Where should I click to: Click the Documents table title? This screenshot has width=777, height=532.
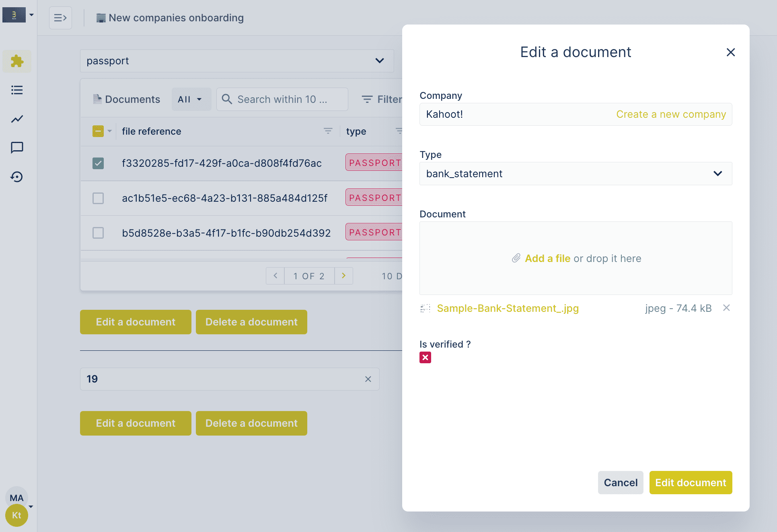pos(132,99)
